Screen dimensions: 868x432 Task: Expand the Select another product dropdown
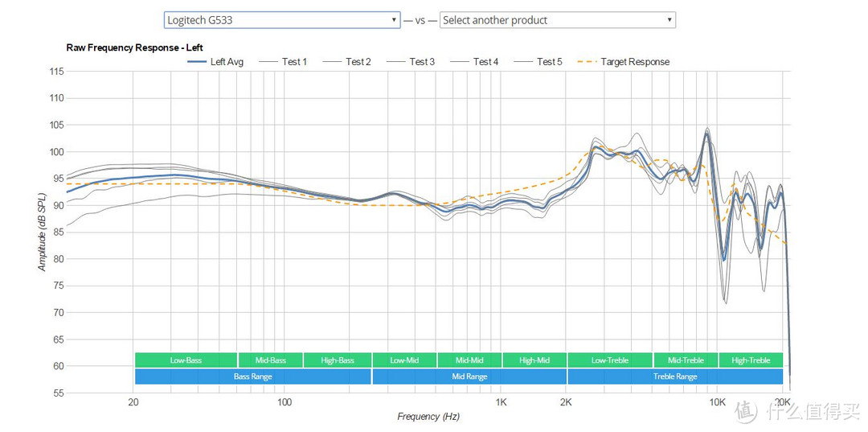click(557, 20)
